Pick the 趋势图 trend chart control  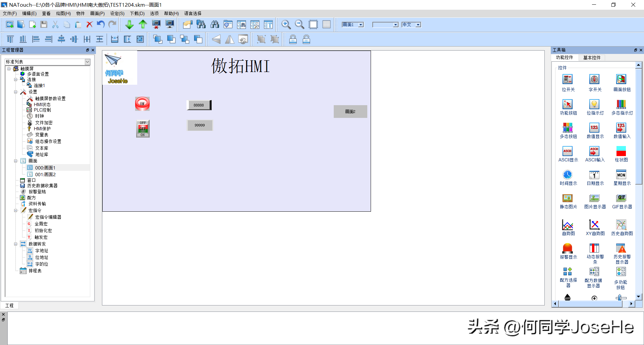pyautogui.click(x=568, y=227)
